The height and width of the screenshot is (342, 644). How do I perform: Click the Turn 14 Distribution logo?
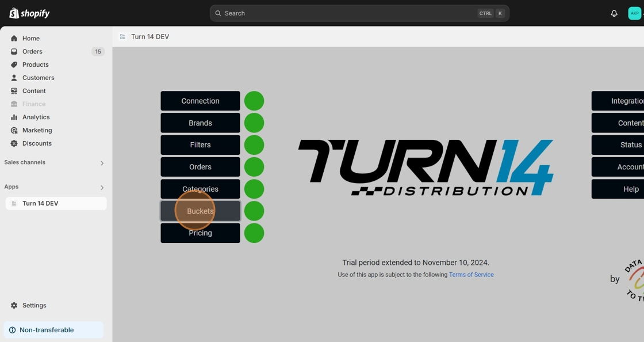point(425,168)
